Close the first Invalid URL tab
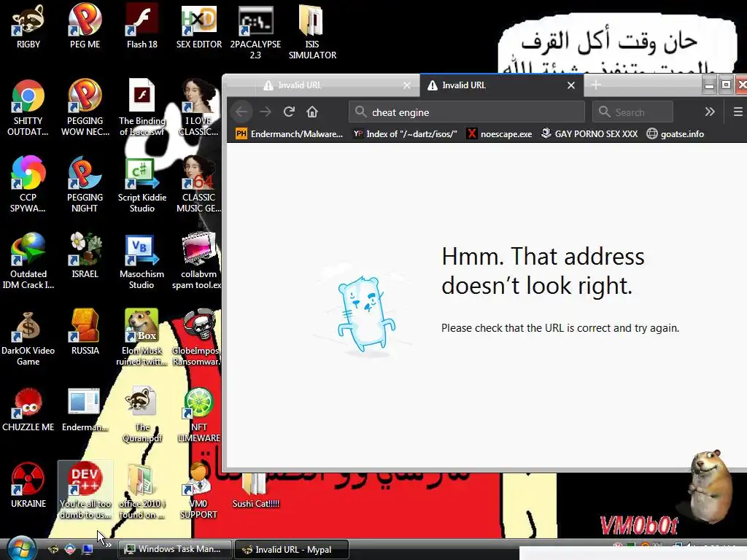Screen dimensions: 747x560 tap(407, 85)
